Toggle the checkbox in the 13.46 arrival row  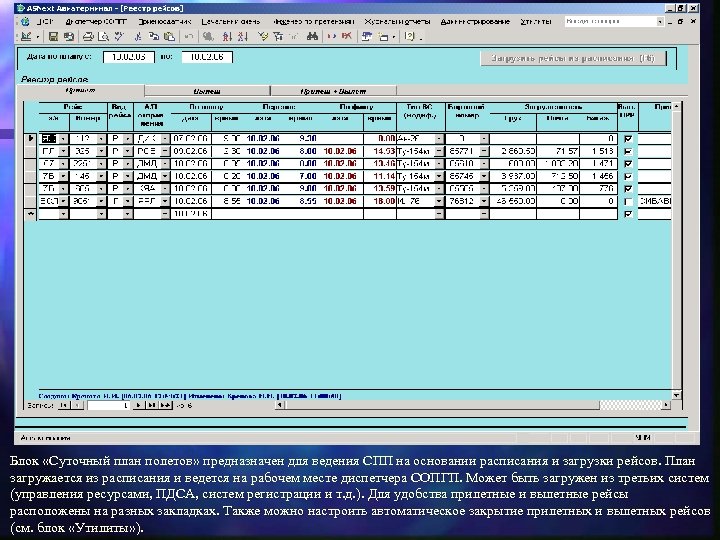(x=628, y=163)
